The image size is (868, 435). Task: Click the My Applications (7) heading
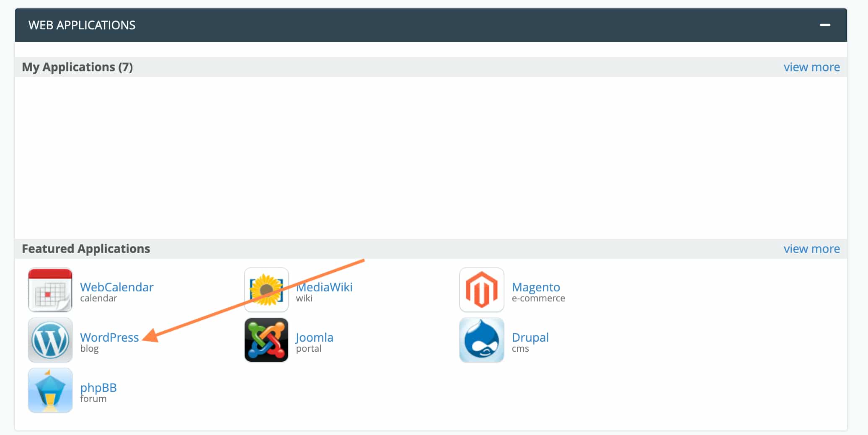pos(77,67)
